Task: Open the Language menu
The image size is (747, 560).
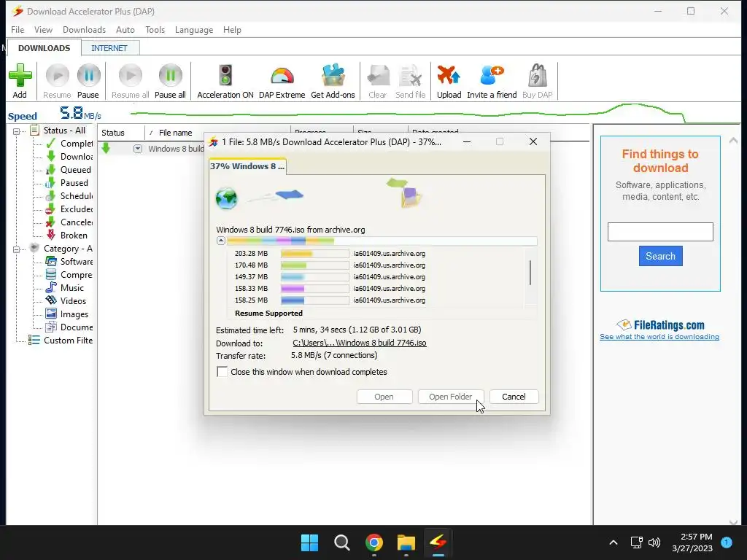Action: (194, 29)
